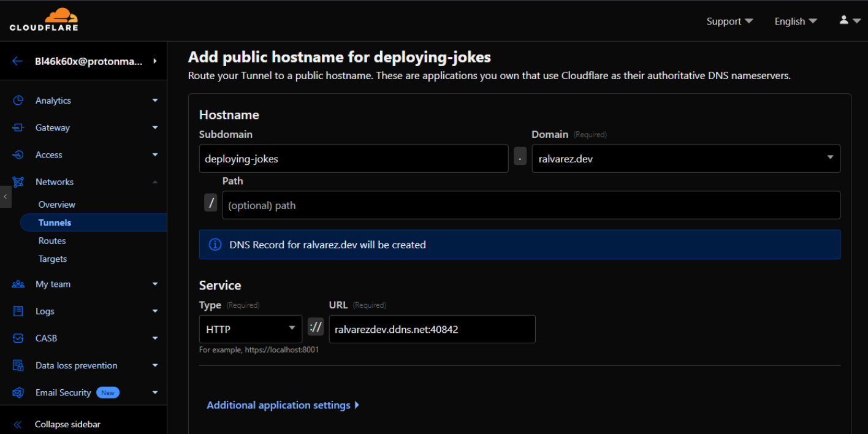Click the URL field ralvarezdev.ddns.net:40842
This screenshot has width=868, height=434.
coord(432,329)
